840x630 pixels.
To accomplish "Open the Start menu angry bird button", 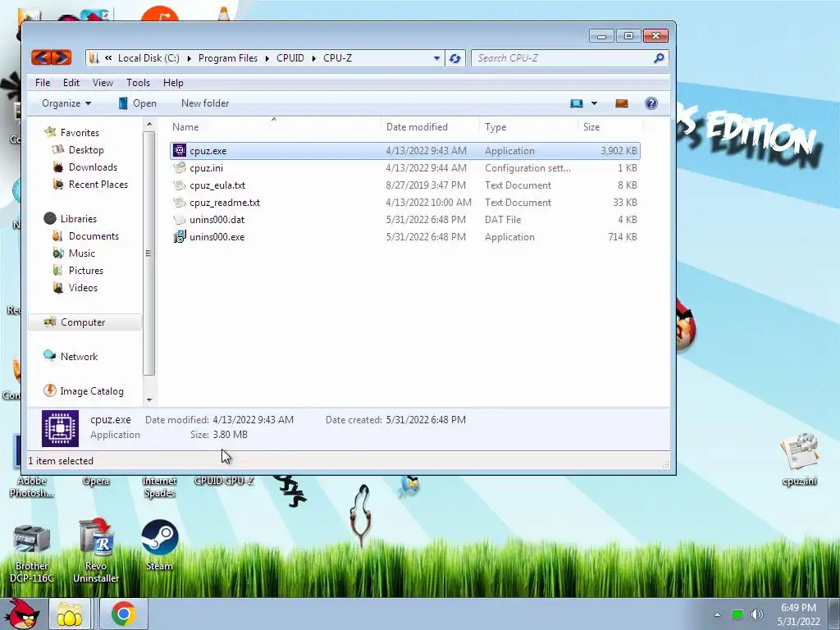I will tap(22, 614).
